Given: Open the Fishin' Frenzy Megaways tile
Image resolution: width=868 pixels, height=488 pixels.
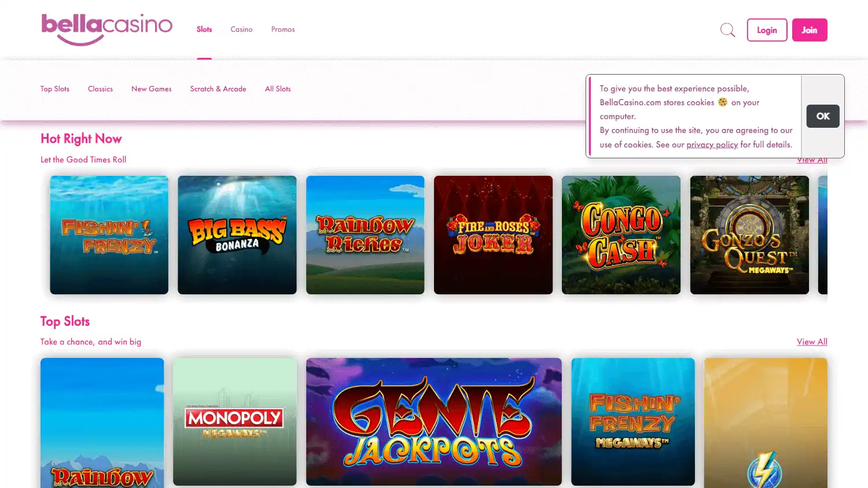Looking at the screenshot, I should [x=633, y=422].
